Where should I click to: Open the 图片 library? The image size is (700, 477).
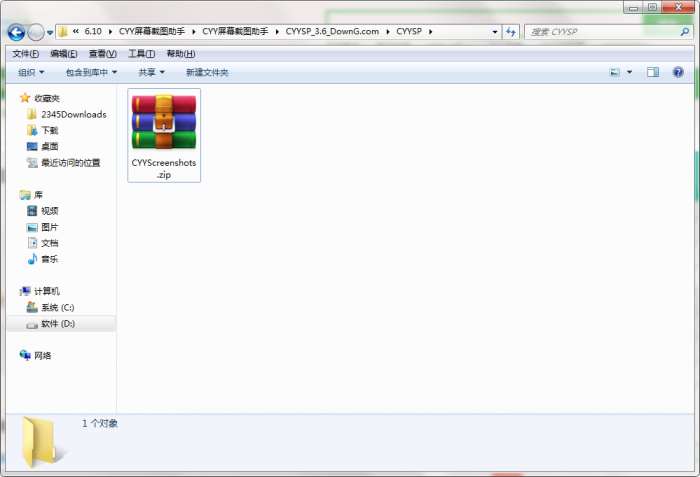tap(50, 227)
